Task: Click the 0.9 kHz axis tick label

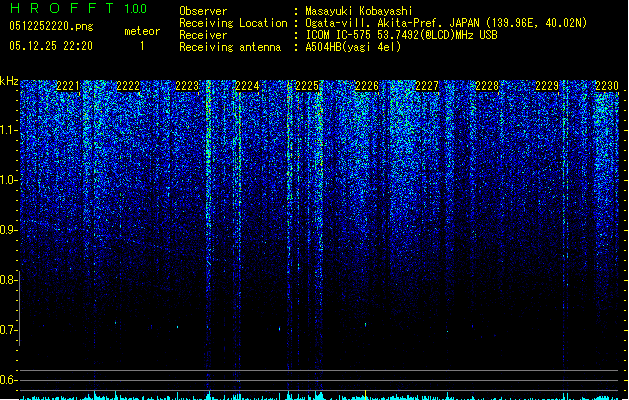Action: click(8, 230)
